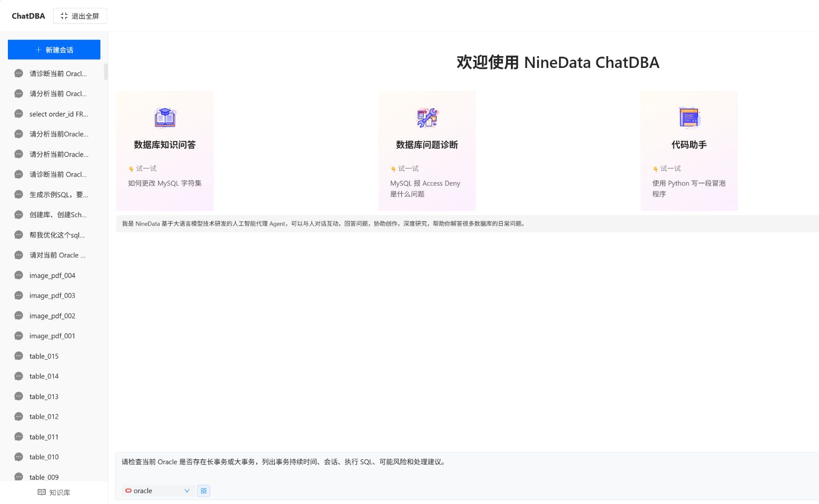Click chat bubble icon beside 创建库、创建Sch...

point(19,215)
